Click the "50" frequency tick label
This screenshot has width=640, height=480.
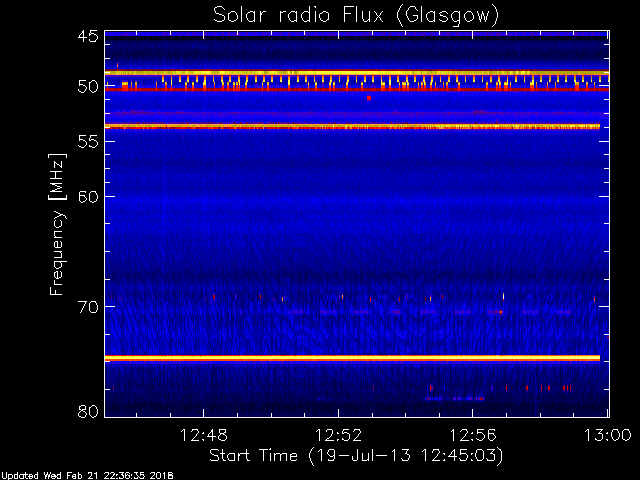pyautogui.click(x=88, y=87)
